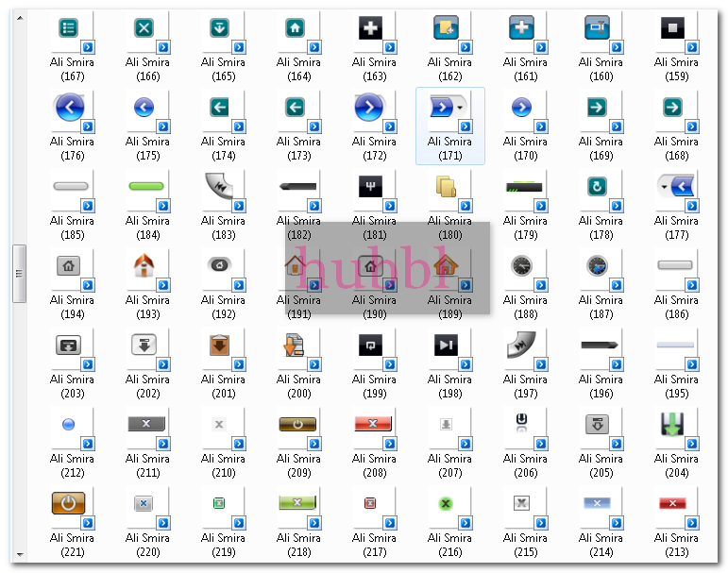Screen dimensions: 728x573
Task: Click the file name "Ali Smira (185)"
Action: pos(72,228)
